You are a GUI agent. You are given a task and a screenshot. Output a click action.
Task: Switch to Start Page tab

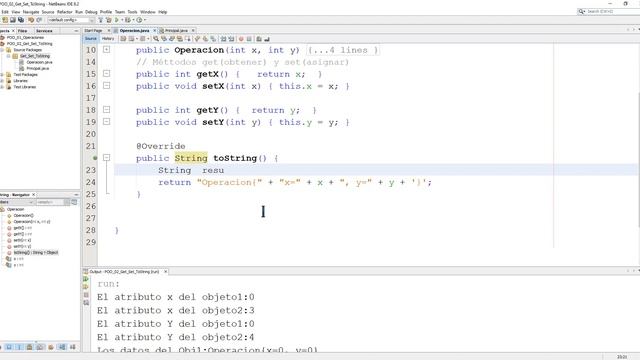pyautogui.click(x=93, y=31)
